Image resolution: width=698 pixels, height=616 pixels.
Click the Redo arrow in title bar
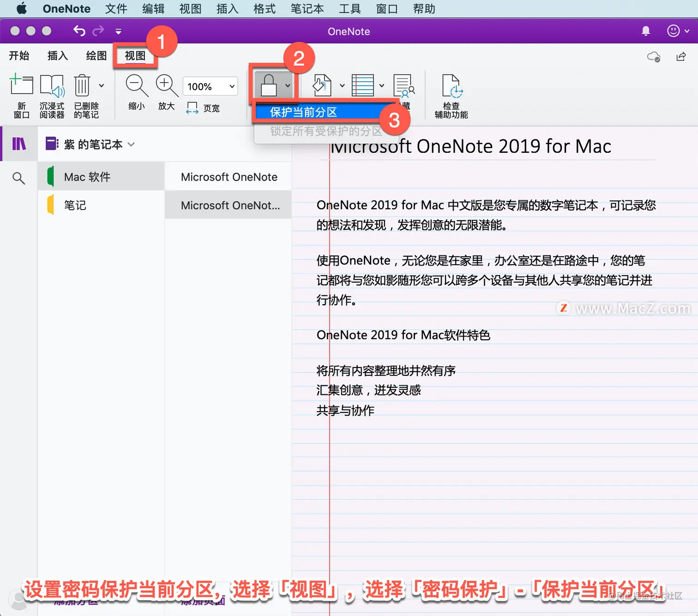click(x=98, y=31)
